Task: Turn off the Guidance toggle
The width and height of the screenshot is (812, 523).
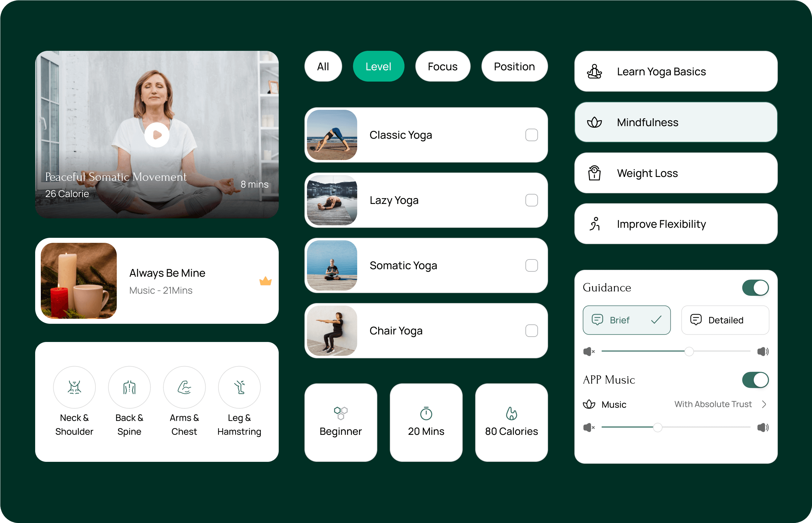Action: [755, 288]
